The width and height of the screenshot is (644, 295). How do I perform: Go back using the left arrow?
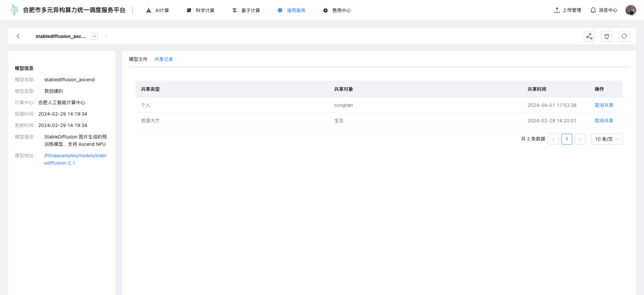coord(18,36)
